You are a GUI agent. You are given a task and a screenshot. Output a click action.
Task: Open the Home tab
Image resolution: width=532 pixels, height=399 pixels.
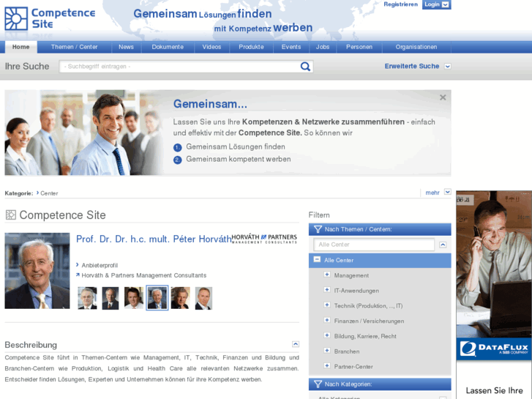(21, 47)
